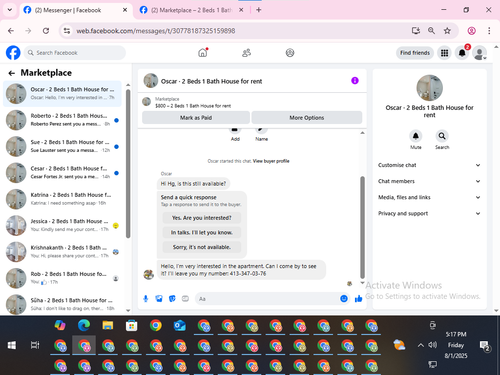Screen dimensions: 500x375
Task: Expand Customise chat section
Action: coord(429,165)
